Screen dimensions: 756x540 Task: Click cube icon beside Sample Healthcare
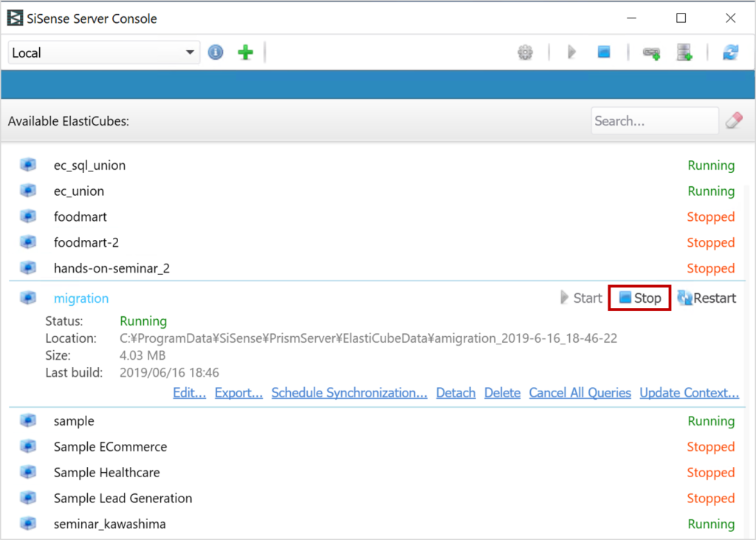coord(28,471)
